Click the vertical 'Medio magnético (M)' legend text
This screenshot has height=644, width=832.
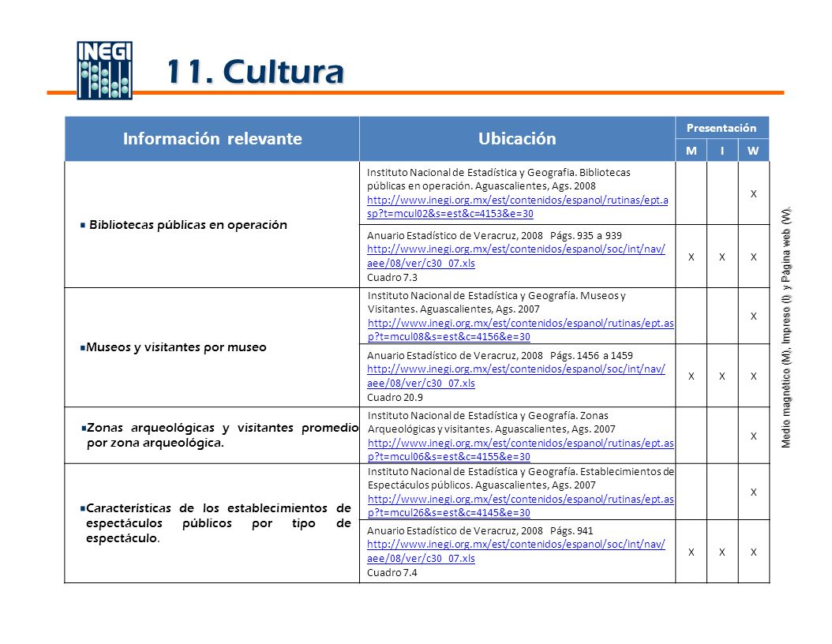[786, 328]
